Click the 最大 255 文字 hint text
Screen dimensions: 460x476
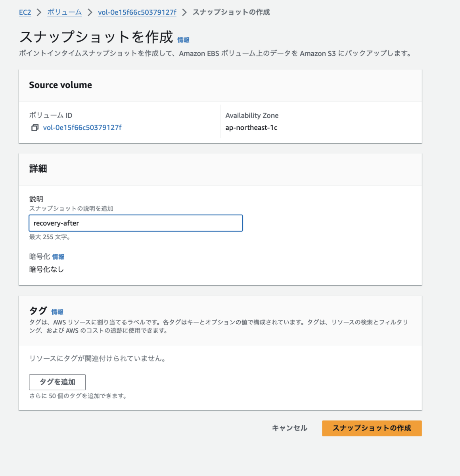pos(50,237)
